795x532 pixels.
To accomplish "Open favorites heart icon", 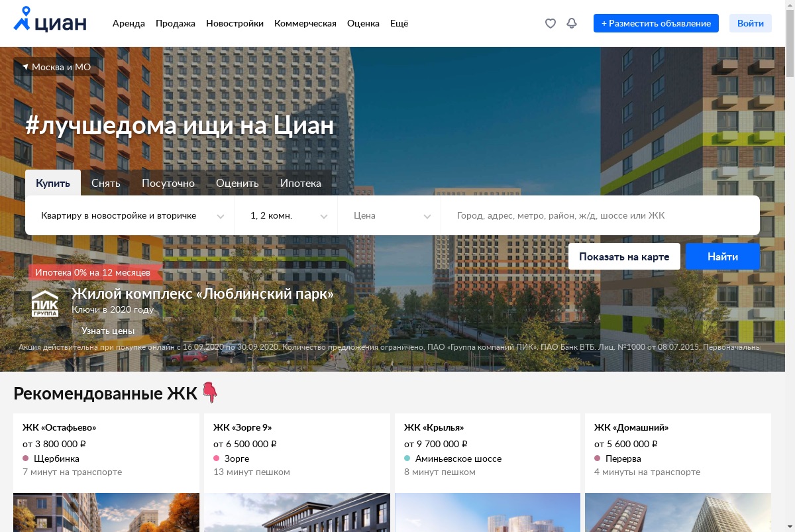I will pyautogui.click(x=550, y=23).
